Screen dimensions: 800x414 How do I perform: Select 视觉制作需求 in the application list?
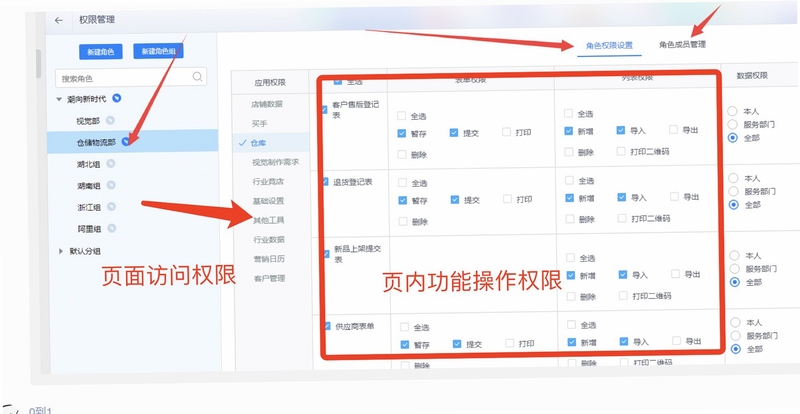click(x=275, y=162)
